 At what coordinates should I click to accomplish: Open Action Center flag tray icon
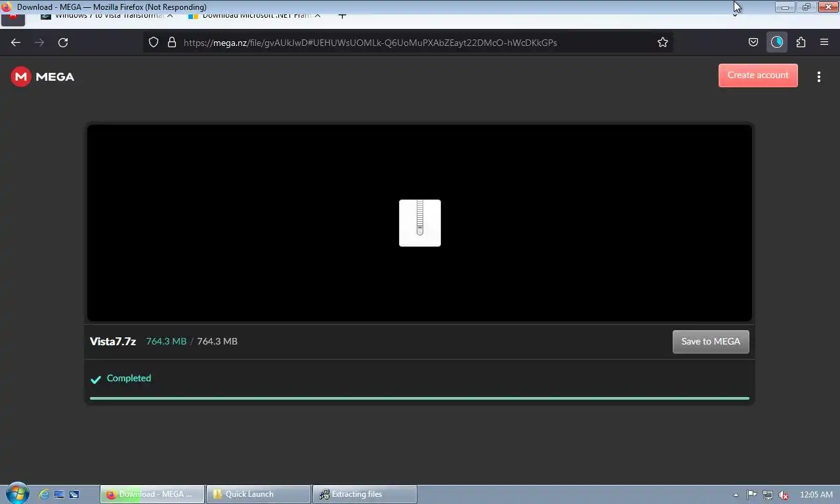click(752, 495)
